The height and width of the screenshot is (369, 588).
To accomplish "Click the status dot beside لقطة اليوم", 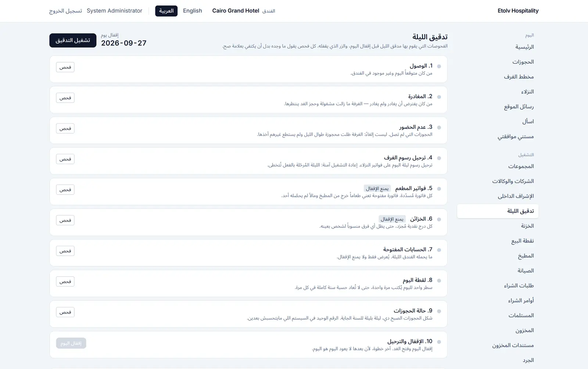I will pyautogui.click(x=439, y=280).
